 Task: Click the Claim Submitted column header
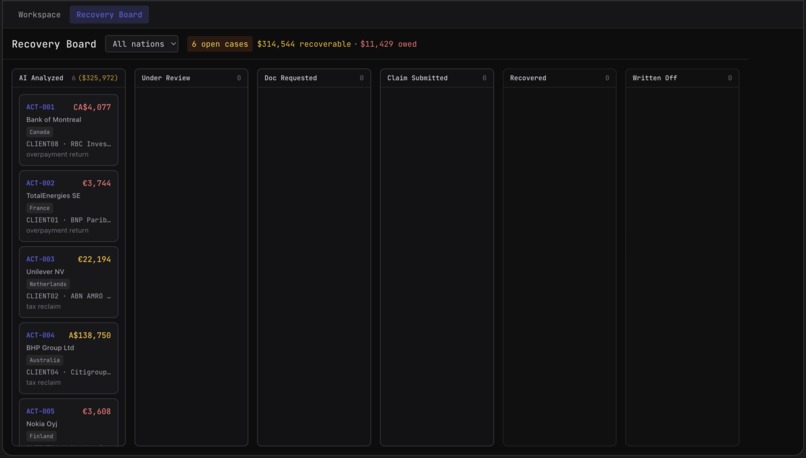click(x=417, y=78)
